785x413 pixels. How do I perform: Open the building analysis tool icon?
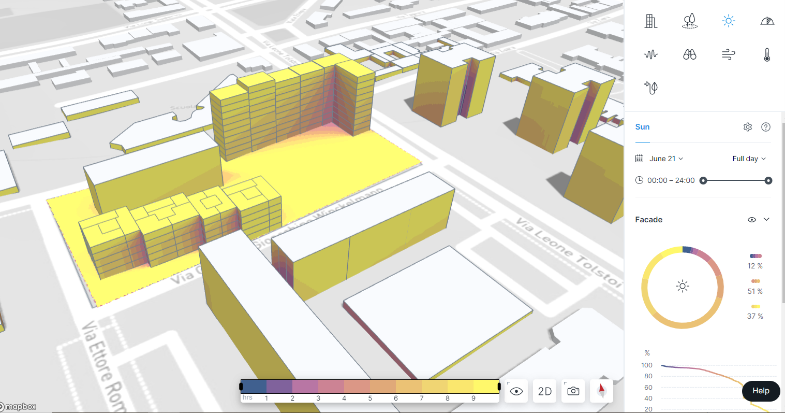650,21
